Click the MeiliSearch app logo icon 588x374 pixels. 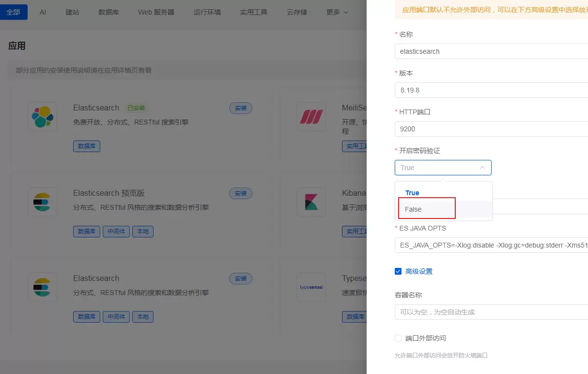[311, 117]
